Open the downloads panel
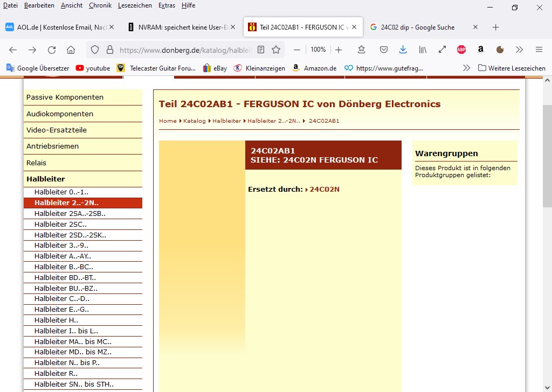The height and width of the screenshot is (392, 552). (x=403, y=50)
